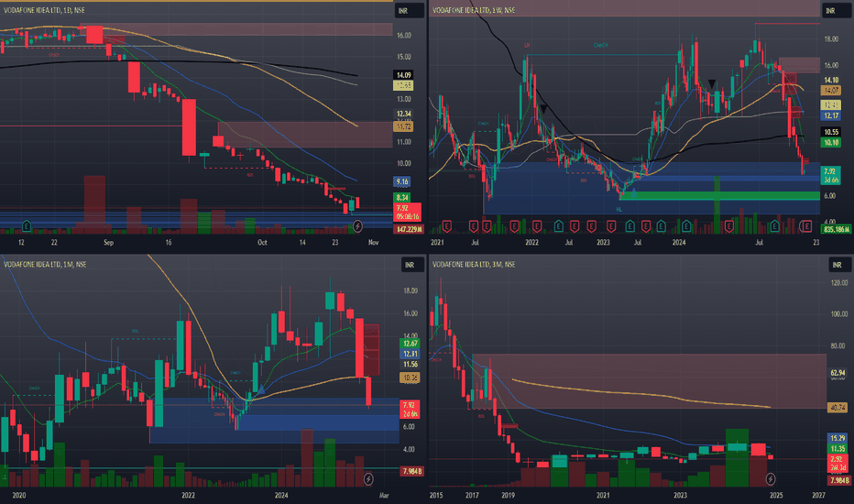Click the 'LH' structure label on the weekly chart
Viewport: 854px width, 504px height.
pyautogui.click(x=527, y=45)
